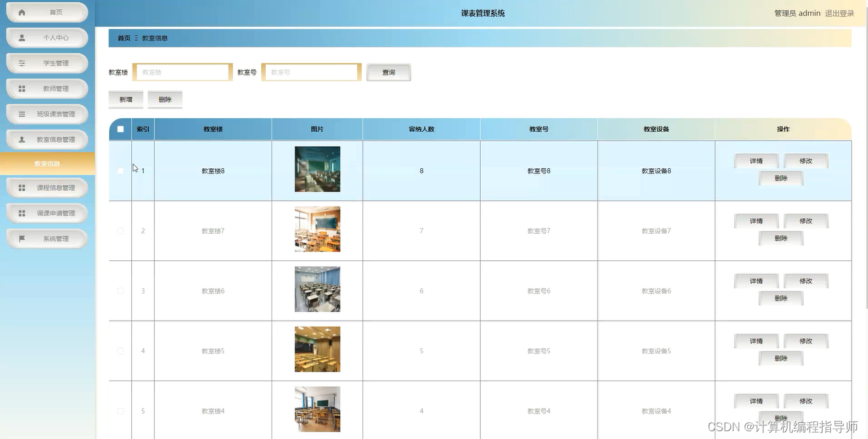Check the checkbox for row 3
This screenshot has width=868, height=439.
pyautogui.click(x=120, y=291)
